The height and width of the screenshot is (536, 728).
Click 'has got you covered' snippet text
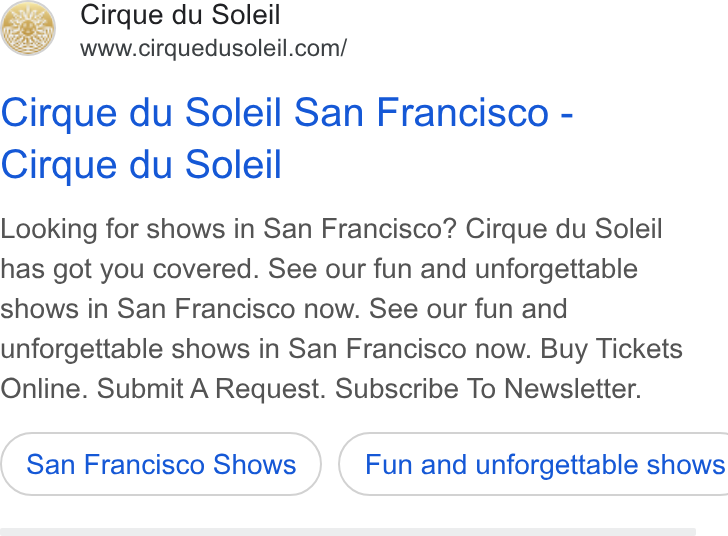pos(130,269)
